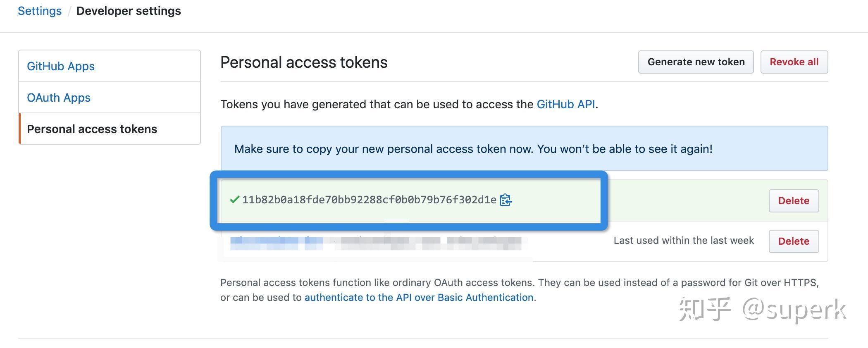Click the Developer settings breadcrumb title

point(129,11)
